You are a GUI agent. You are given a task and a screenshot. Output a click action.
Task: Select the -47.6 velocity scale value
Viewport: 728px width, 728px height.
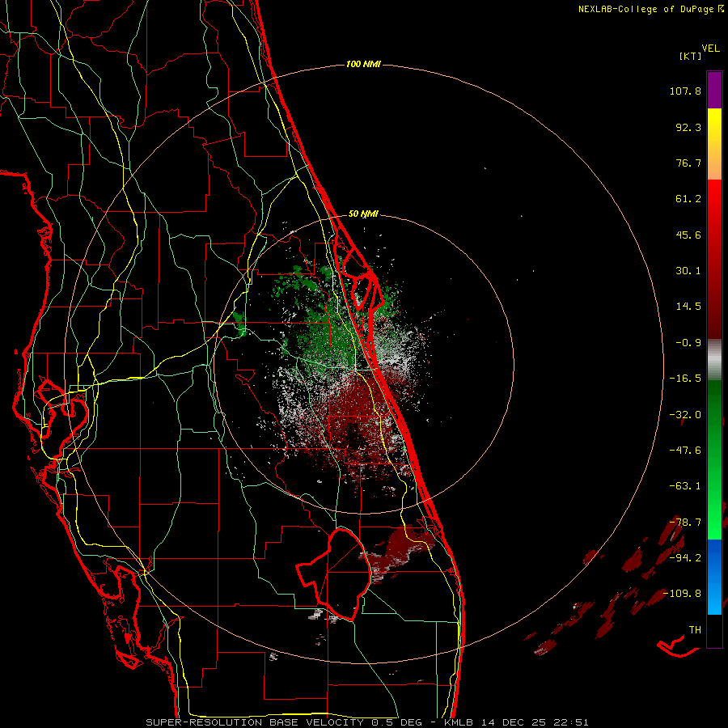point(685,451)
